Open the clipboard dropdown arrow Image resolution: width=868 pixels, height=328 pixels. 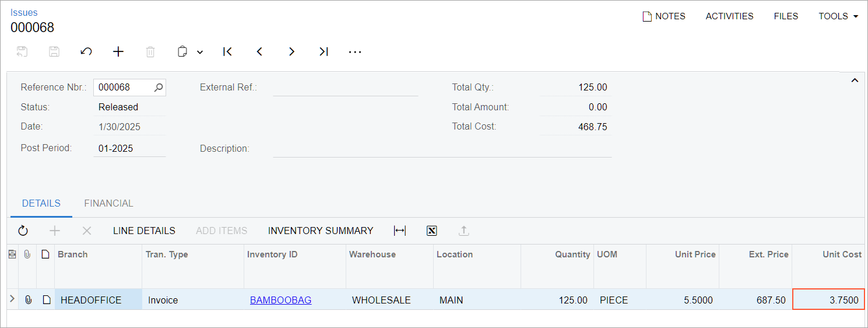pyautogui.click(x=200, y=52)
